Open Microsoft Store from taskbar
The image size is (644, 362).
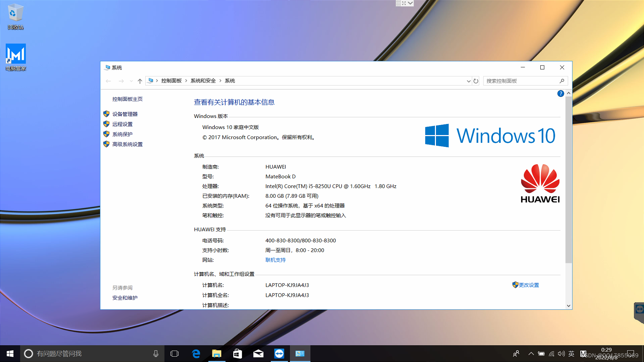(x=237, y=353)
